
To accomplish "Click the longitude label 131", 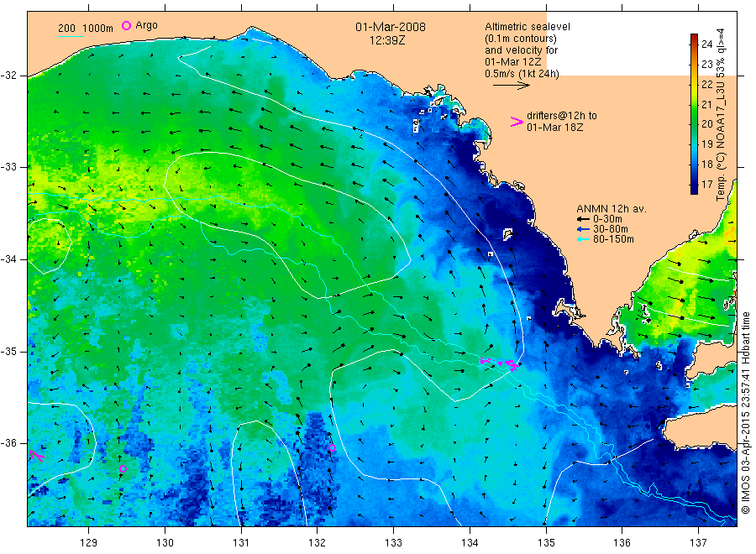I will pyautogui.click(x=241, y=543).
